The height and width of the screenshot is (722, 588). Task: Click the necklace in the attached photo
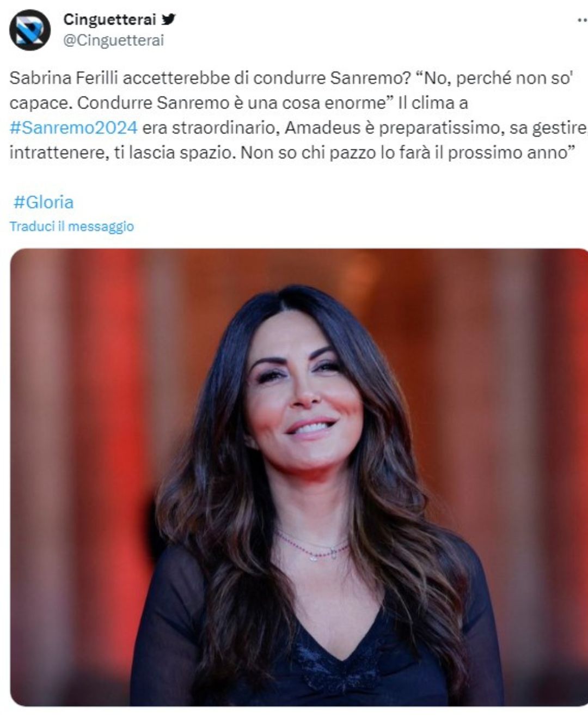click(x=311, y=545)
